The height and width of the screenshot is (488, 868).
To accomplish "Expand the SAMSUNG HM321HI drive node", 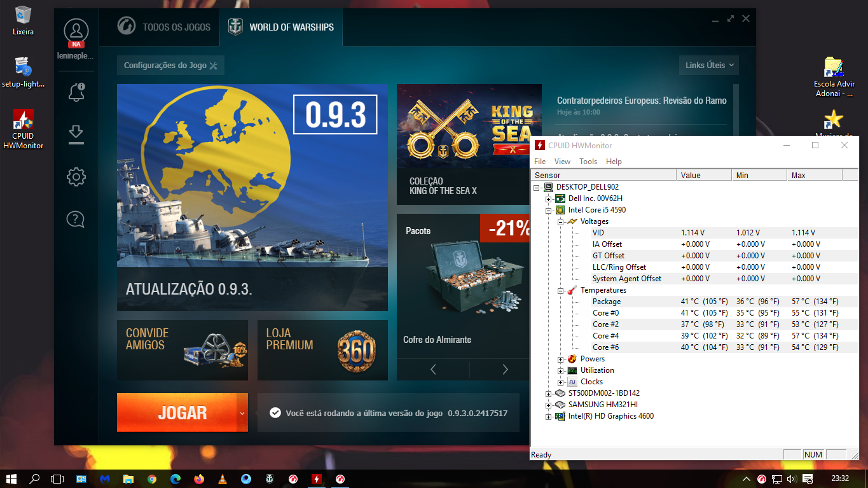I will (549, 405).
